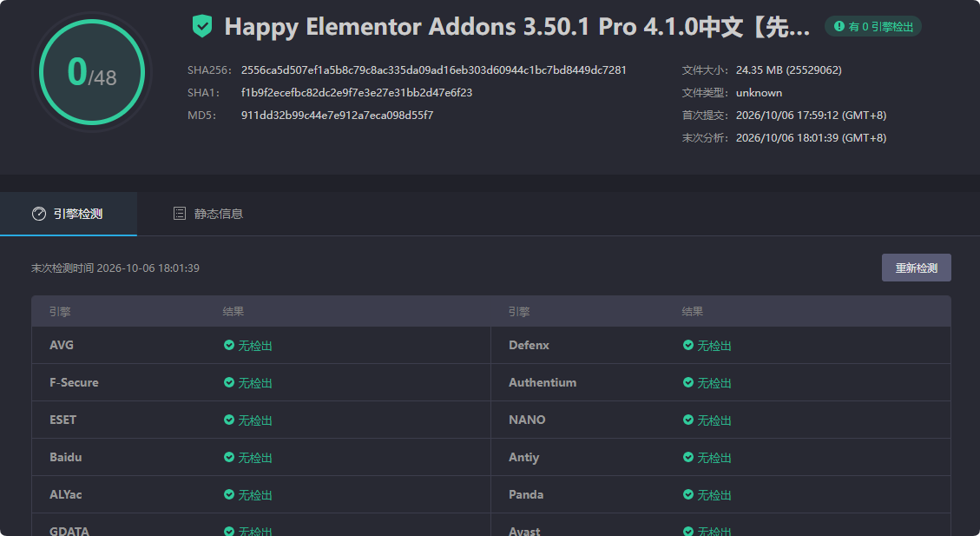Click the 无检出 result for AVG
The image size is (980, 536).
255,346
